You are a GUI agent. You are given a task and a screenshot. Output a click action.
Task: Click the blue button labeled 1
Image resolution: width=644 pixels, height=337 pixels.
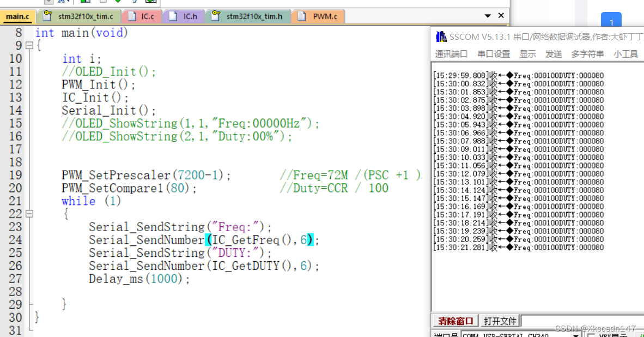(x=611, y=20)
